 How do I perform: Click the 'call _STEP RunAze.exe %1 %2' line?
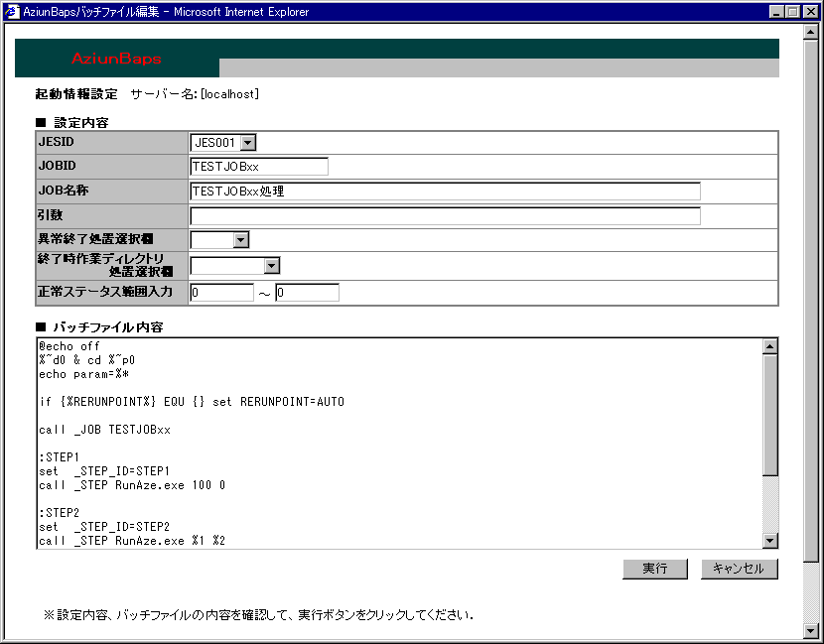132,541
